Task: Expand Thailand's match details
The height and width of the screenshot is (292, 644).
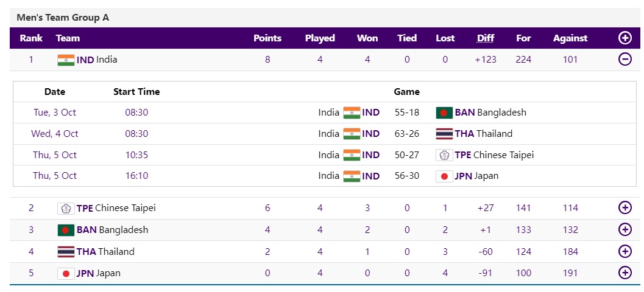Action: pos(625,251)
